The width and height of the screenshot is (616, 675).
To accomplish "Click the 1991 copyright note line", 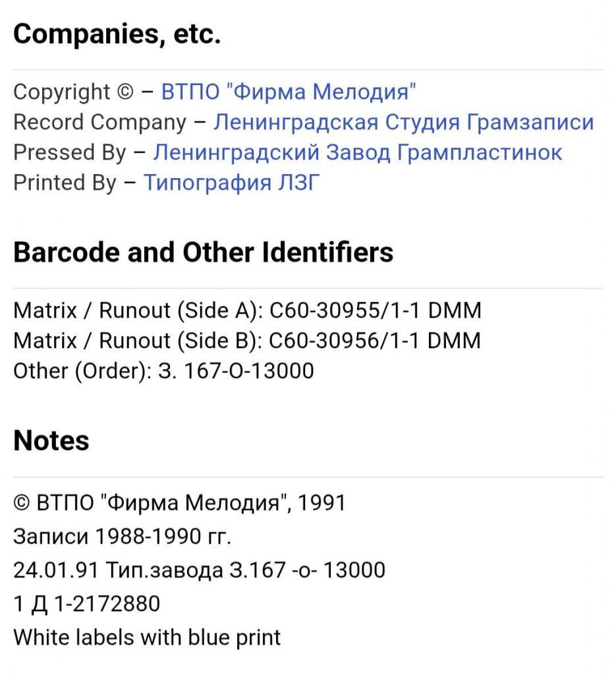I will click(179, 503).
